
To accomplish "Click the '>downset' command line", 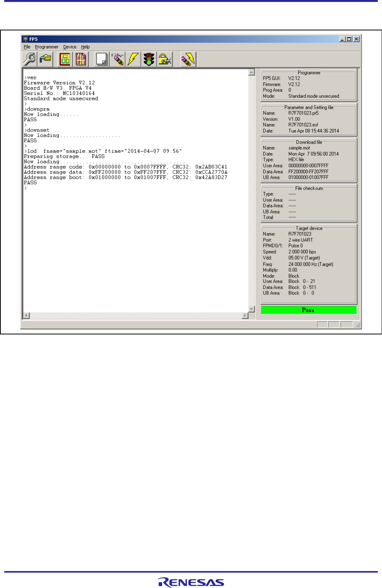I will (x=37, y=130).
